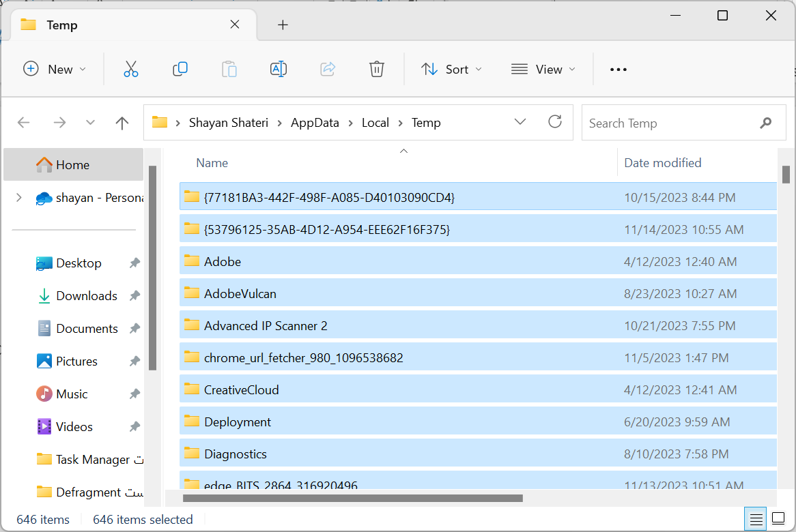This screenshot has width=796, height=532.
Task: Click the Paste clipboard icon
Action: pyautogui.click(x=229, y=69)
